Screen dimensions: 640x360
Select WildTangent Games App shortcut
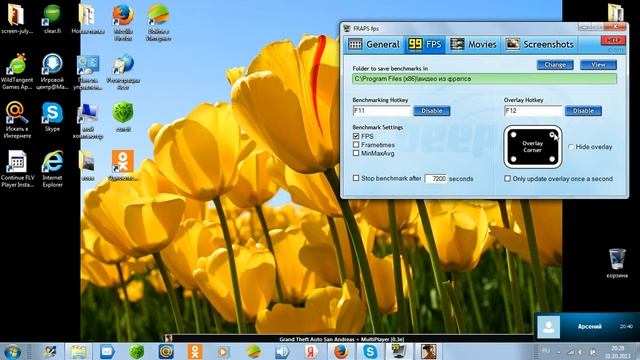click(17, 71)
